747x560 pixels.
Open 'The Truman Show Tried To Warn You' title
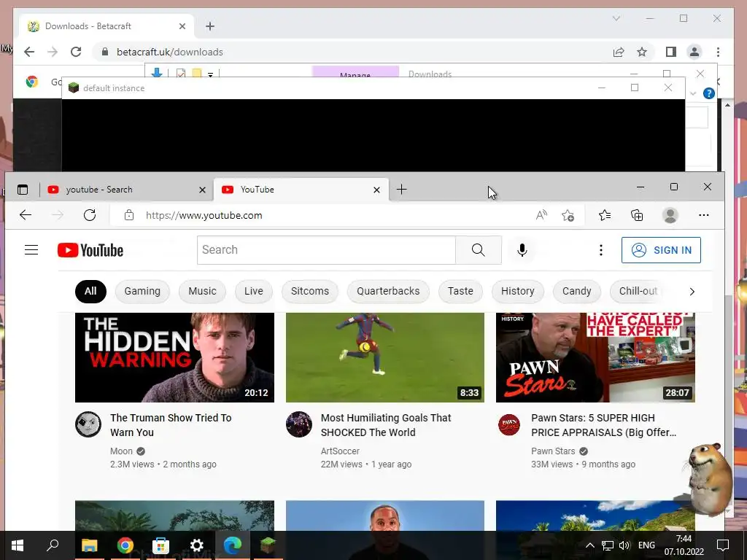tap(171, 425)
